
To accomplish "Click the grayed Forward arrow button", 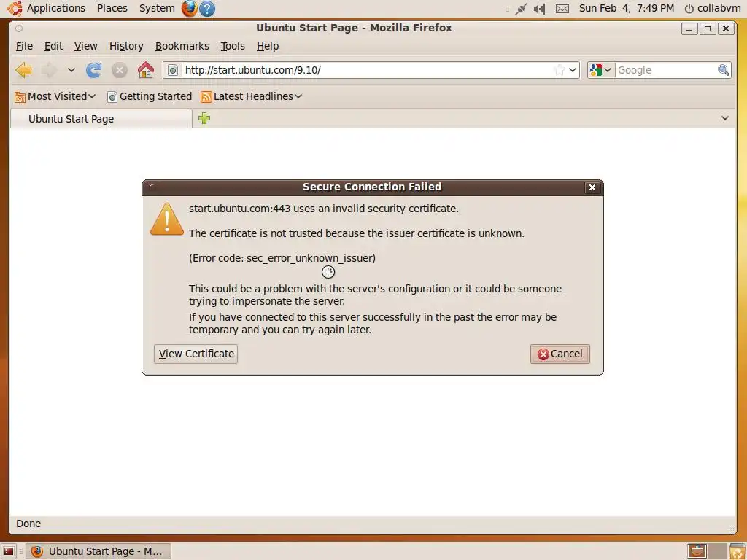I will point(49,70).
